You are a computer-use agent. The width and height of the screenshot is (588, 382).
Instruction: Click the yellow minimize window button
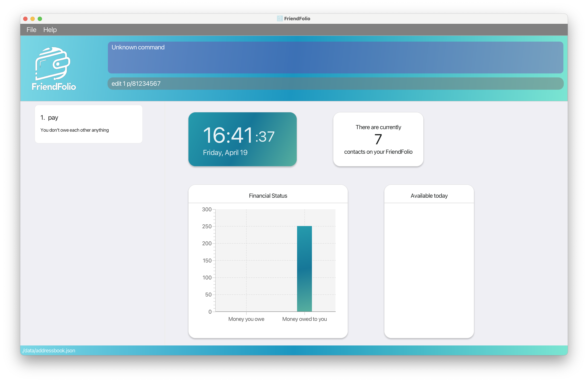(32, 19)
